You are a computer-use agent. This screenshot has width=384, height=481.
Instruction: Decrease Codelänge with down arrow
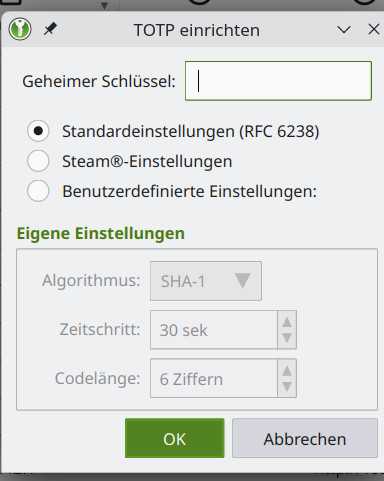pos(287,387)
